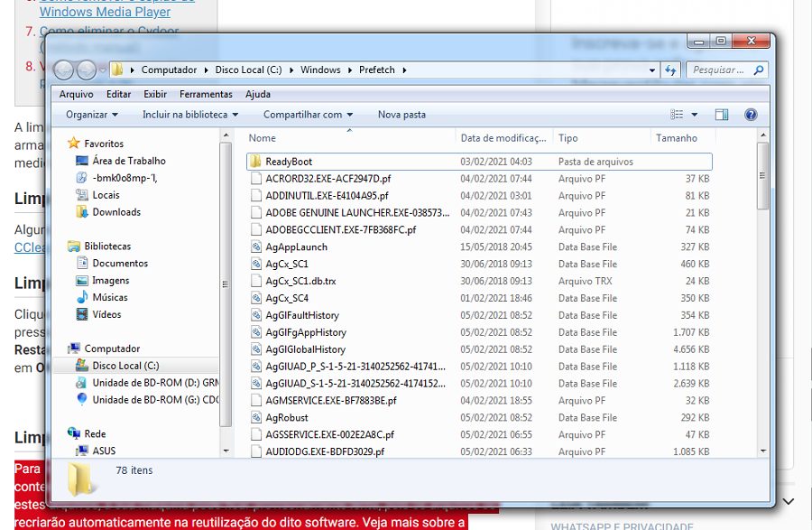Viewport: 812px width, 530px height.
Task: Open the address bar history dropdown
Action: (652, 70)
